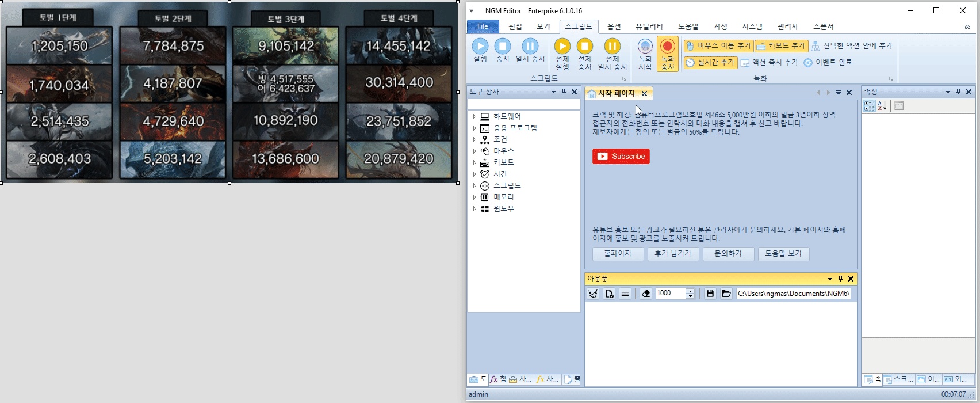Sort properties alphabetically A-Z icon
980x403 pixels.
882,106
